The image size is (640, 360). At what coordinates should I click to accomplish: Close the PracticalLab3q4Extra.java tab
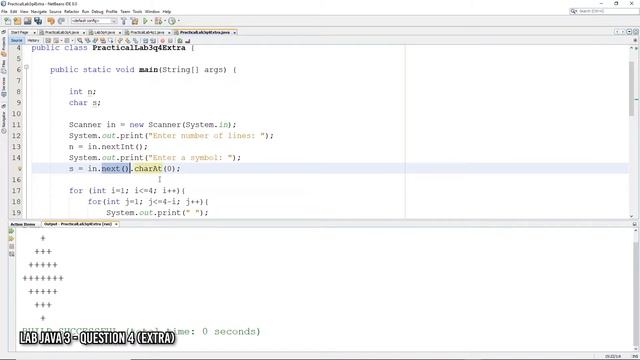click(x=235, y=32)
